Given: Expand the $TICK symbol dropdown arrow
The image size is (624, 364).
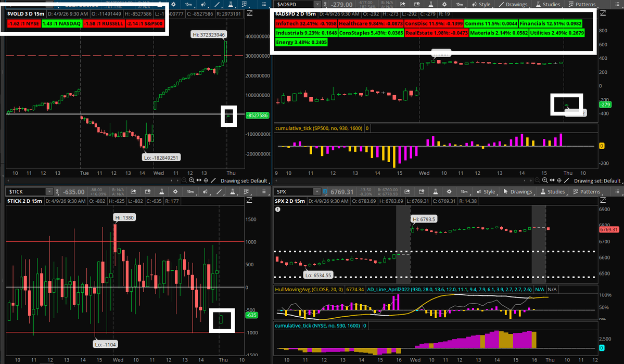Looking at the screenshot, I should click(x=49, y=192).
